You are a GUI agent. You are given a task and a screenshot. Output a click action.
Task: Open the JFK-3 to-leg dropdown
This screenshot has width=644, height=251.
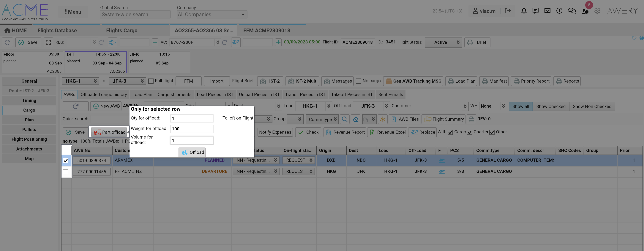click(x=127, y=81)
